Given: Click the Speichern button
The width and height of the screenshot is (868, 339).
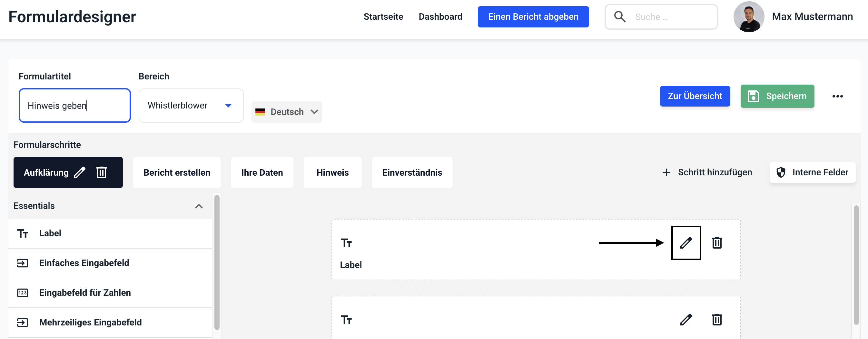Looking at the screenshot, I should click(777, 97).
